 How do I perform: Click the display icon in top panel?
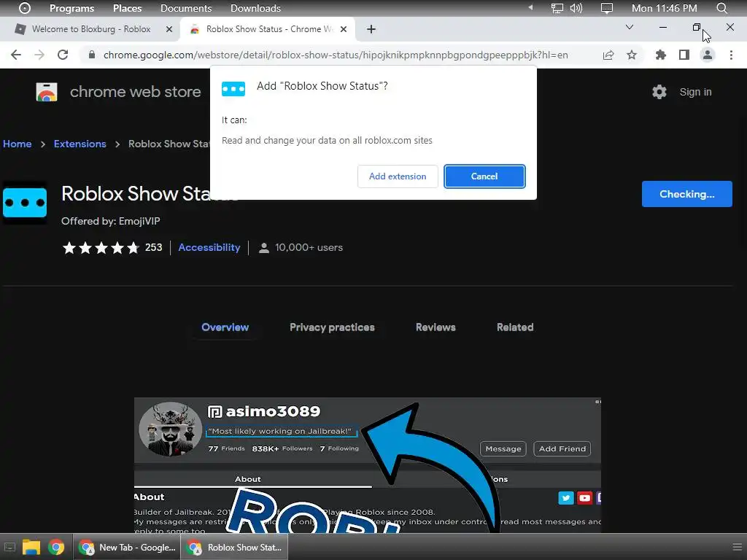606,8
